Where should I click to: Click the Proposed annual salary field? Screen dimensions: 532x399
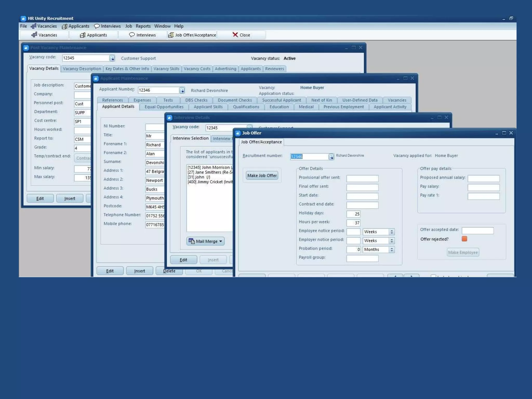[x=483, y=178]
